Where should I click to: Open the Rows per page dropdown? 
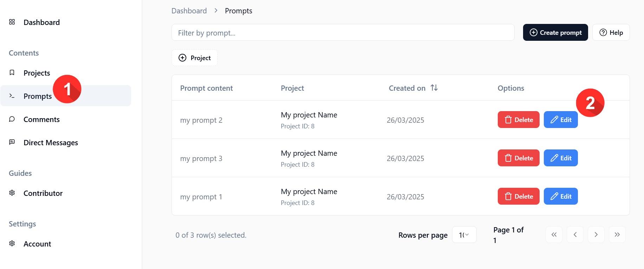(464, 235)
